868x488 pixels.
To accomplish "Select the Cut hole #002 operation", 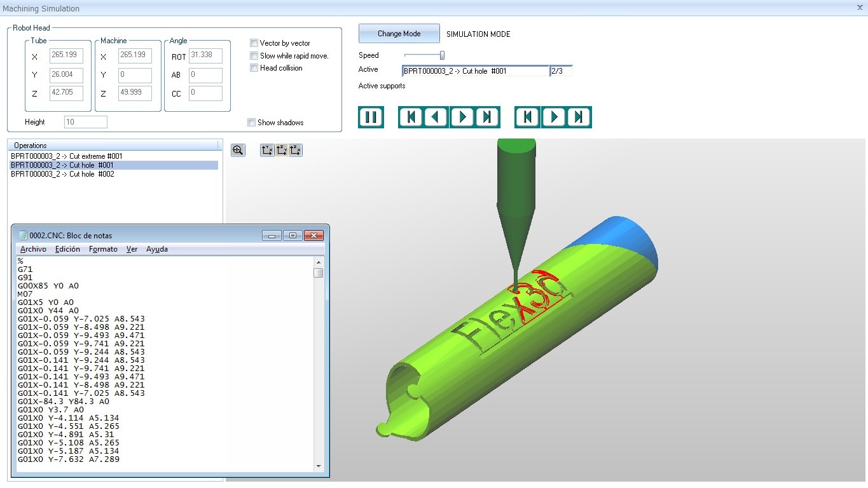I will [62, 174].
